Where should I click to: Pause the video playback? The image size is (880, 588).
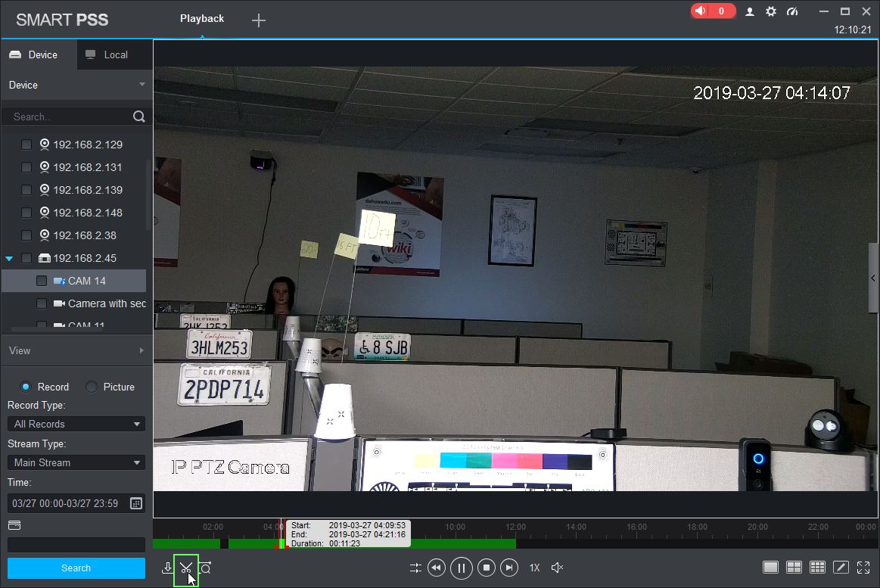pos(462,568)
